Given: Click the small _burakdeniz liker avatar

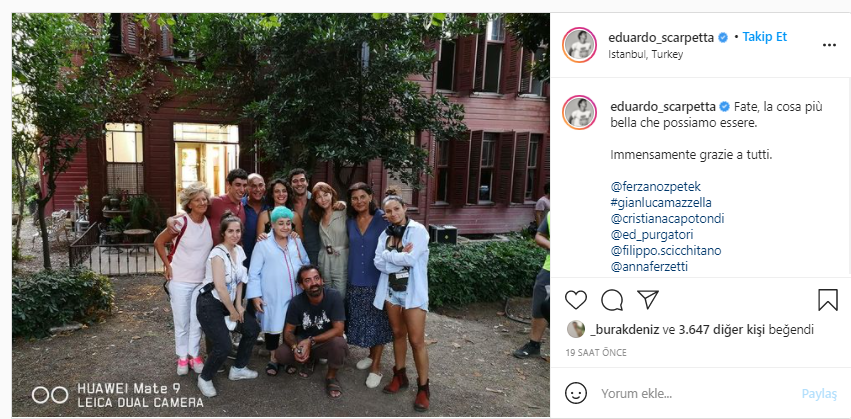Looking at the screenshot, I should [576, 329].
